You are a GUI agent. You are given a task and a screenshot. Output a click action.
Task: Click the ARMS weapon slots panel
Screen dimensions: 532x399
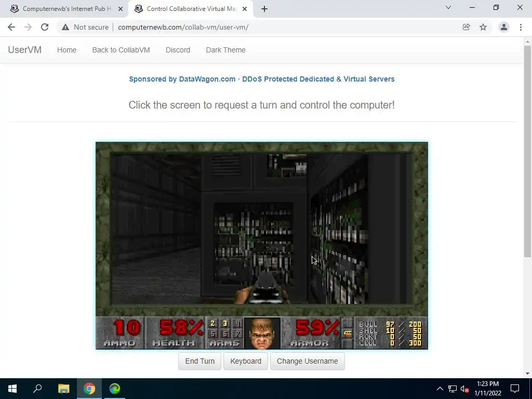[224, 332]
